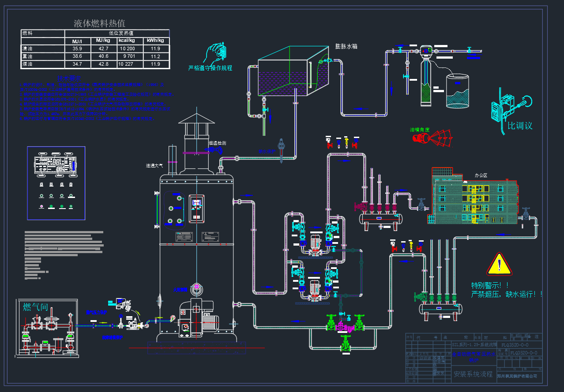Viewport: 564px width, 392px height.
Task: Click the 燃气间 gas room label
Action: coord(36,307)
